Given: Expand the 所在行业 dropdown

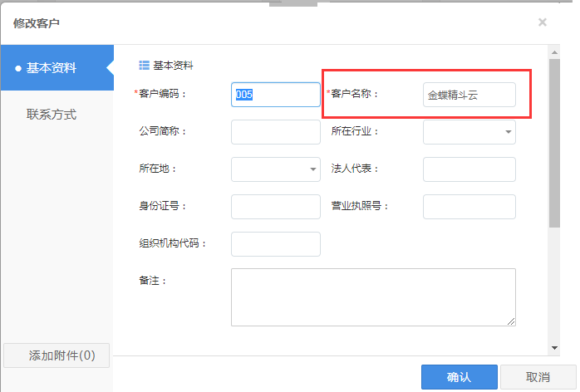Looking at the screenshot, I should tap(469, 132).
